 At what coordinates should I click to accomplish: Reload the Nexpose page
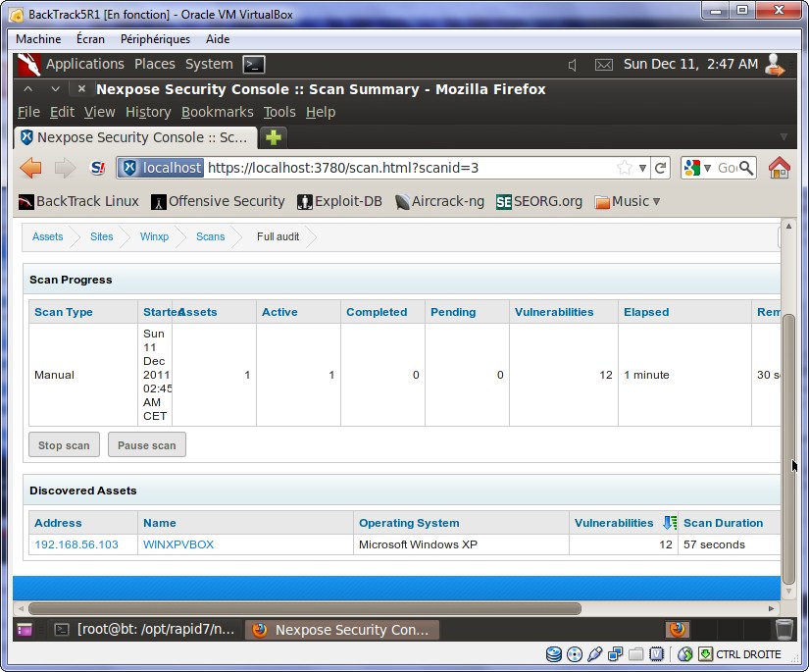[660, 168]
